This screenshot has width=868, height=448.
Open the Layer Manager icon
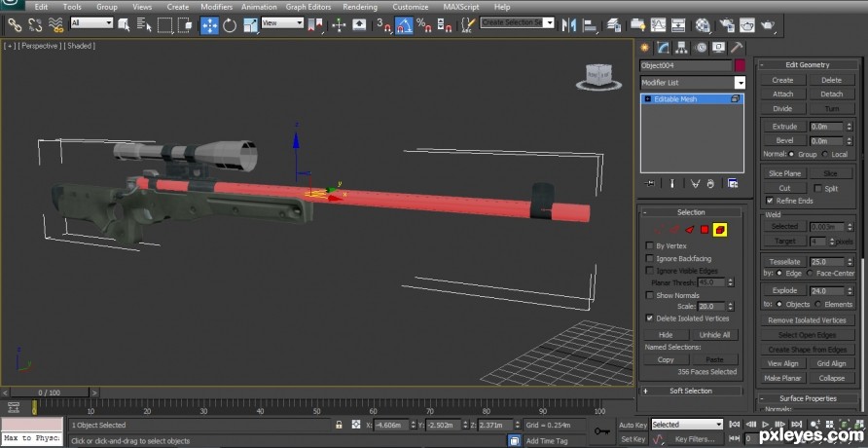(613, 24)
